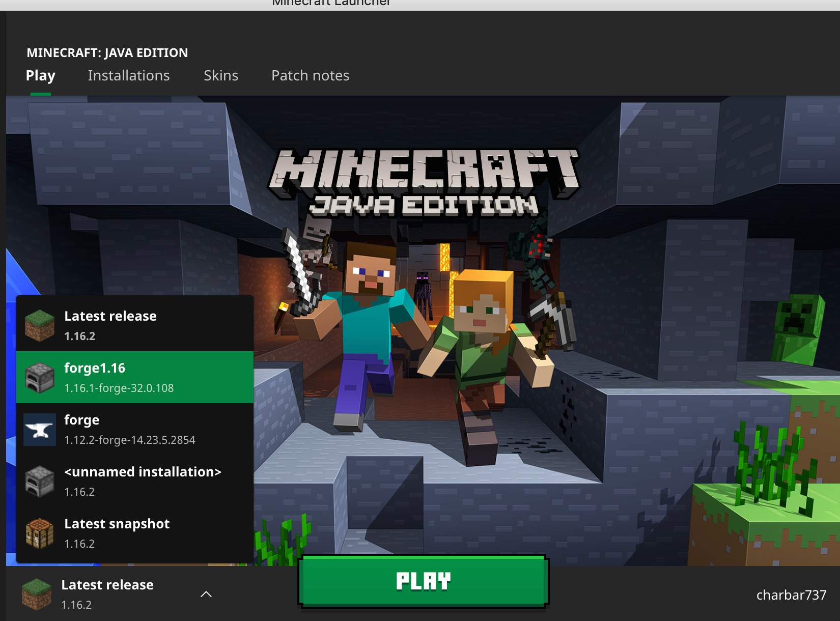Screen dimensions: 840x621
Task: Click the anvil icon beside forge 1.12.2
Action: pyautogui.click(x=40, y=430)
